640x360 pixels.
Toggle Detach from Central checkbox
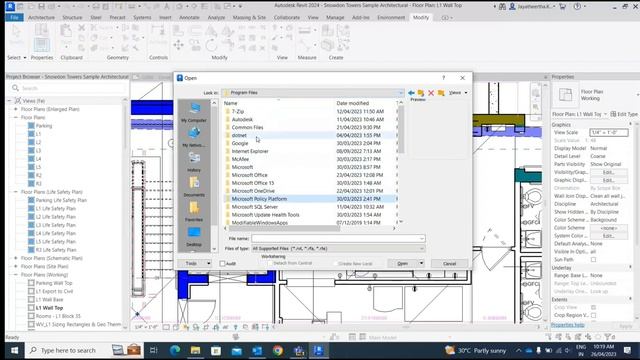[270, 263]
